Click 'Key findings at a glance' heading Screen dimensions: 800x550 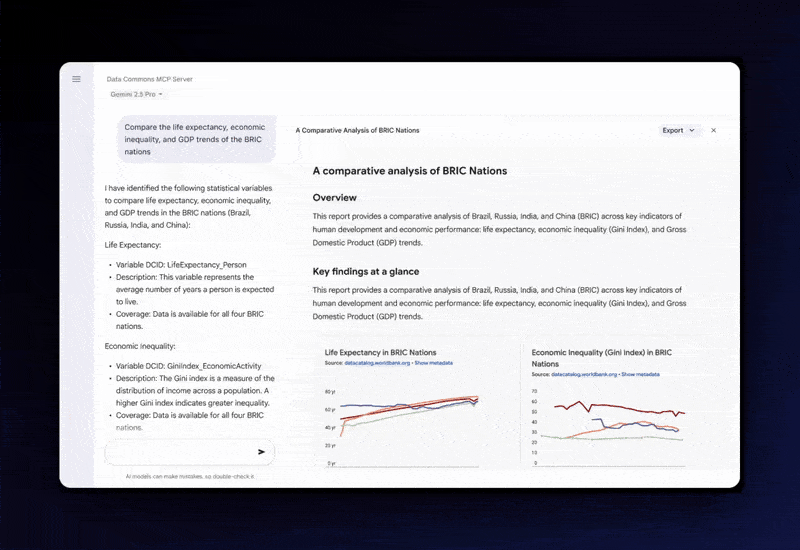pyautogui.click(x=365, y=271)
